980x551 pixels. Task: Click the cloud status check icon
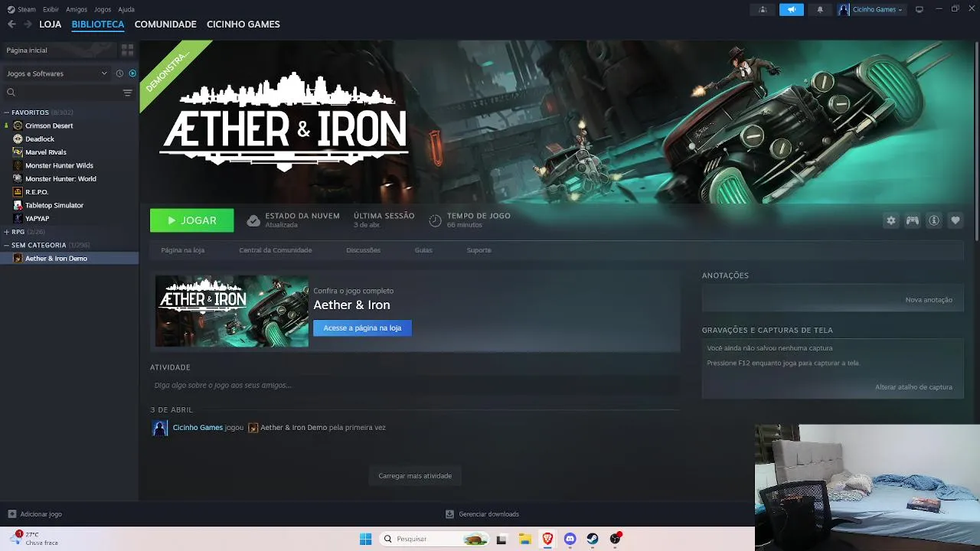coord(253,220)
